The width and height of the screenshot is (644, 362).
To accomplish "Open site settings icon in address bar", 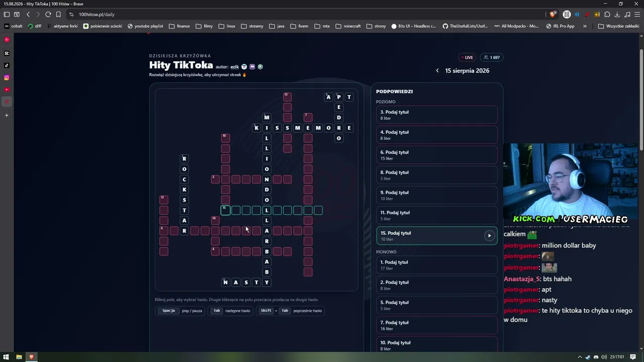I will [x=71, y=15].
